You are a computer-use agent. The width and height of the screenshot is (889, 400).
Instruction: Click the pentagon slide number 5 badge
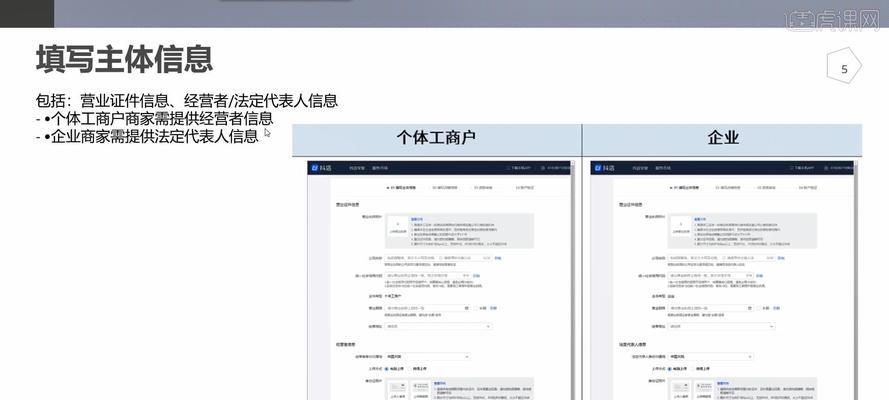pyautogui.click(x=844, y=69)
